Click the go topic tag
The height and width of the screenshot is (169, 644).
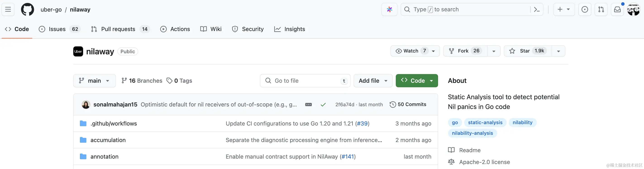[455, 122]
